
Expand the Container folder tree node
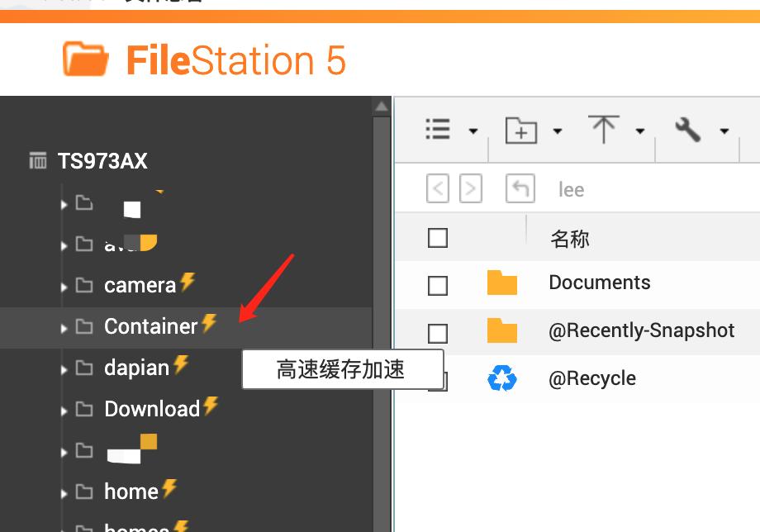64,326
